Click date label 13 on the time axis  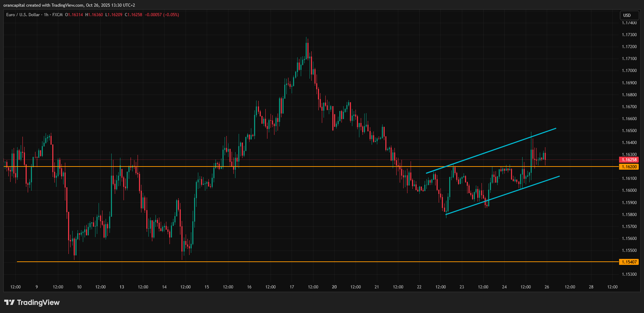point(122,287)
